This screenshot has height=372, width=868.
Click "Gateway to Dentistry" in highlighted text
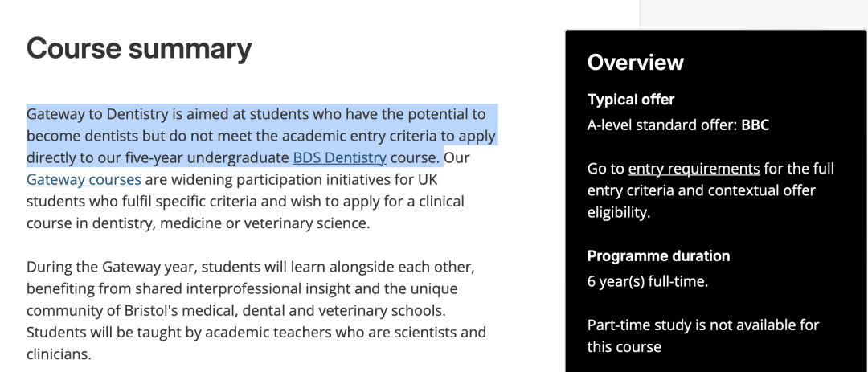pos(99,114)
